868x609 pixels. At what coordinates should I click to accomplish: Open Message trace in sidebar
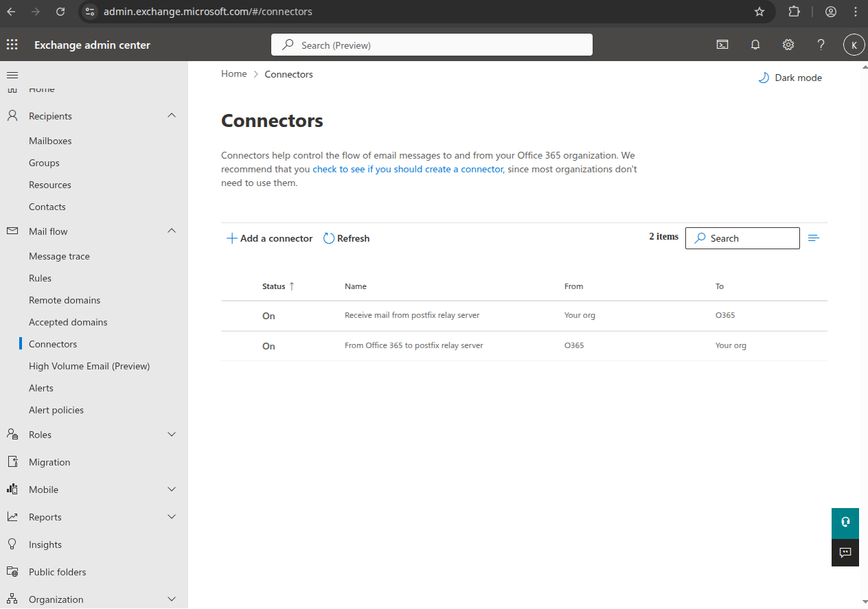coord(59,256)
